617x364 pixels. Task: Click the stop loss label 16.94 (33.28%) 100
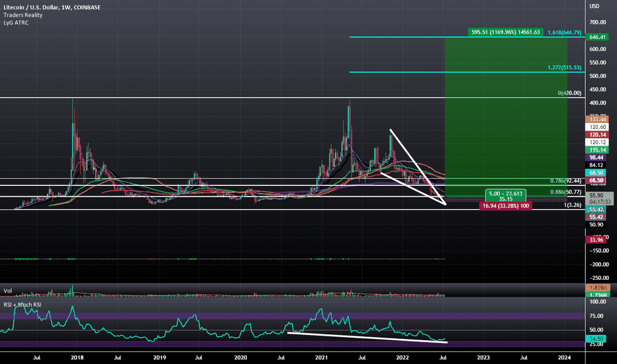[x=506, y=206]
